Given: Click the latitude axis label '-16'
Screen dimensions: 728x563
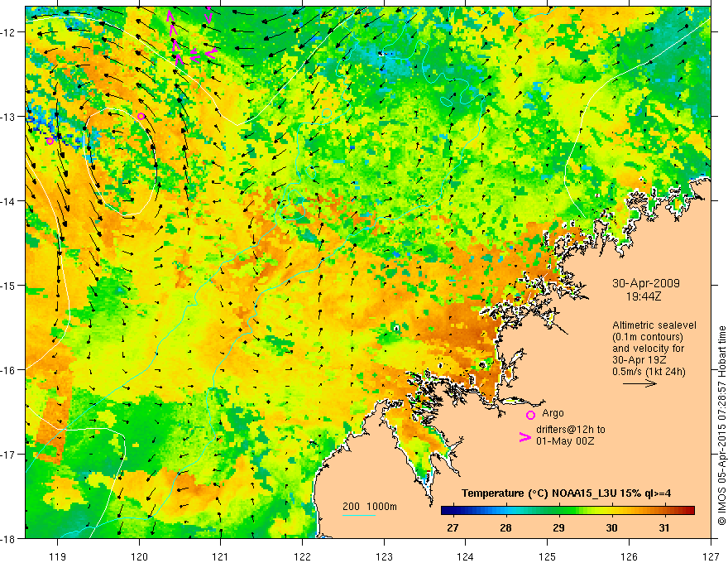Looking at the screenshot, I should [8, 370].
